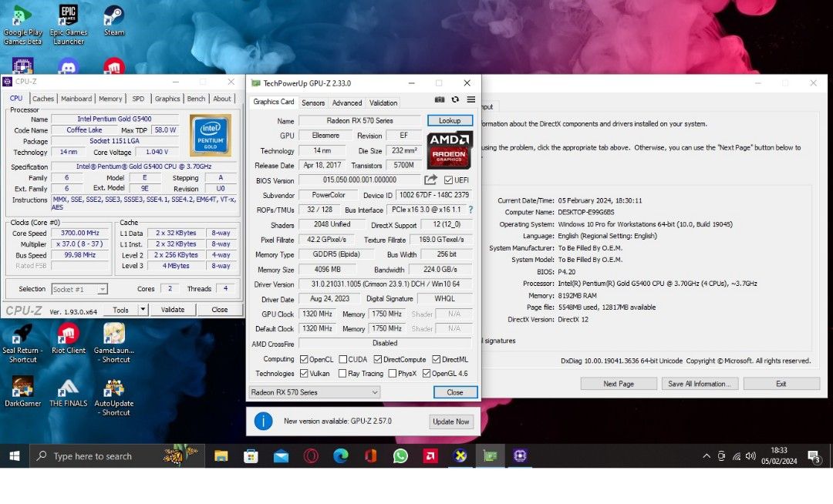Click Close button in CPU-Z
833x504 pixels.
click(x=219, y=309)
